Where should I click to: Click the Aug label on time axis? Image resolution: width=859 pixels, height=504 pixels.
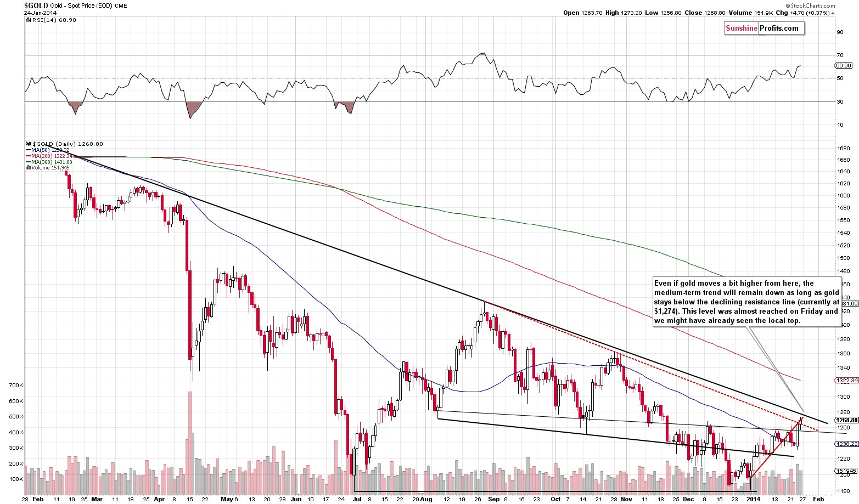428,500
